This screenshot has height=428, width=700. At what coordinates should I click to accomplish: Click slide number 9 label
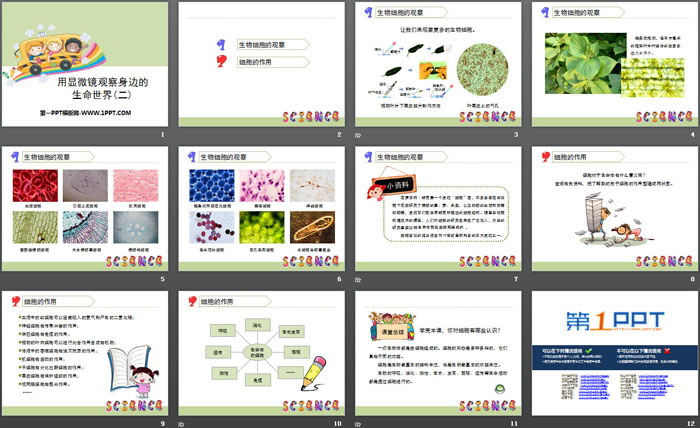coord(162,424)
